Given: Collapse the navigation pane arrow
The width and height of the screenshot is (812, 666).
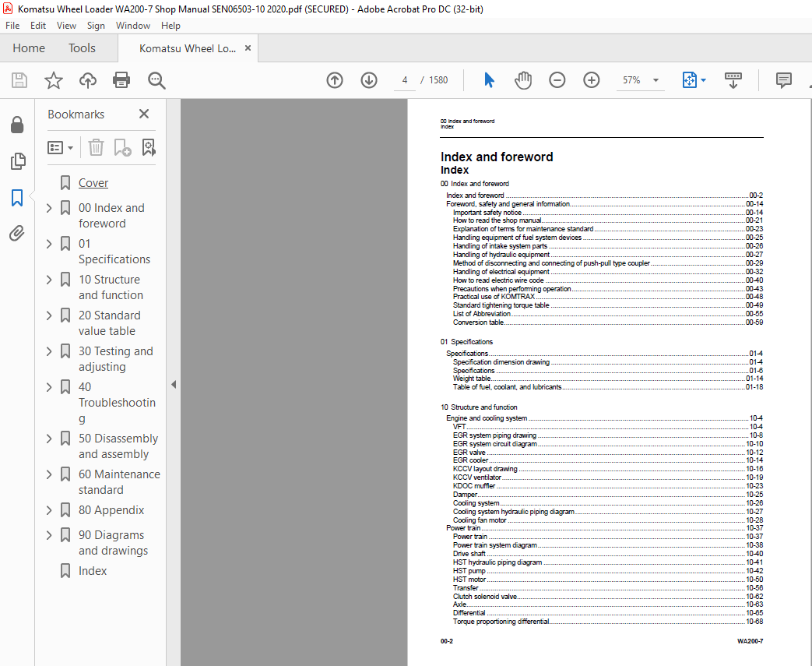Looking at the screenshot, I should point(174,385).
